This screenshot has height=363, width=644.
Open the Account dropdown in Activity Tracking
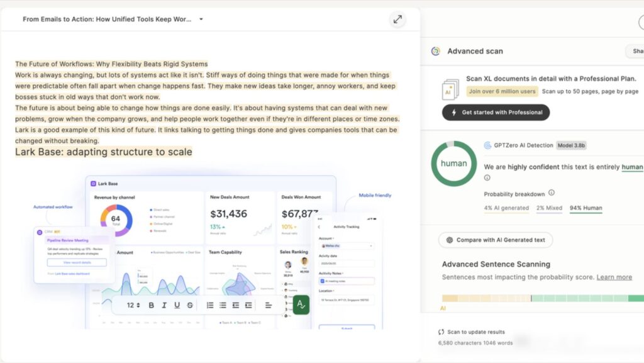[x=347, y=246]
